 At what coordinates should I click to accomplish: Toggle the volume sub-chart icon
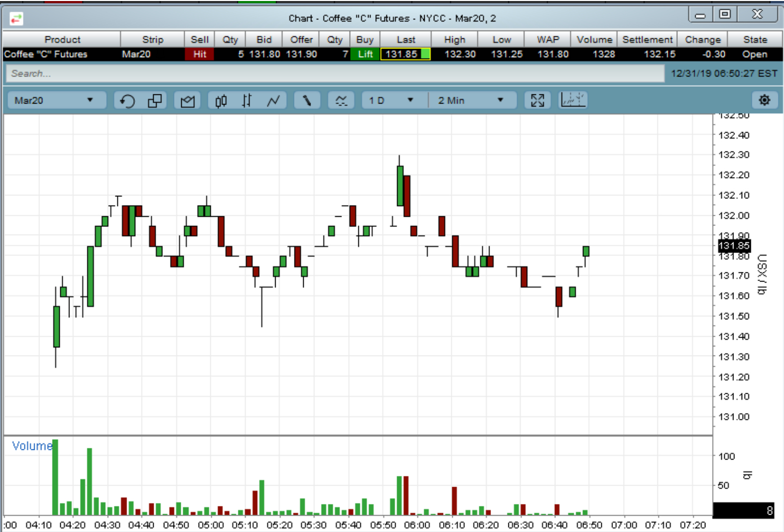pos(573,100)
